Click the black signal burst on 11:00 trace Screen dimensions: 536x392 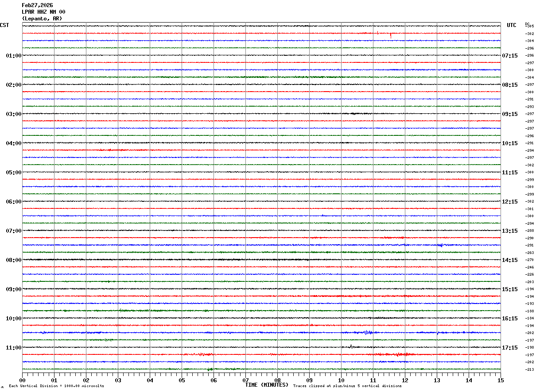click(351, 346)
